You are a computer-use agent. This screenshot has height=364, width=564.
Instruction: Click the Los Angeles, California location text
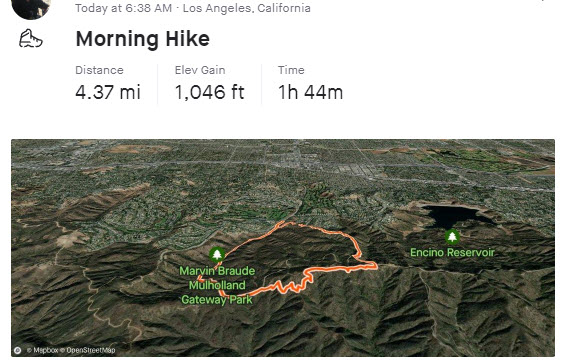[246, 8]
